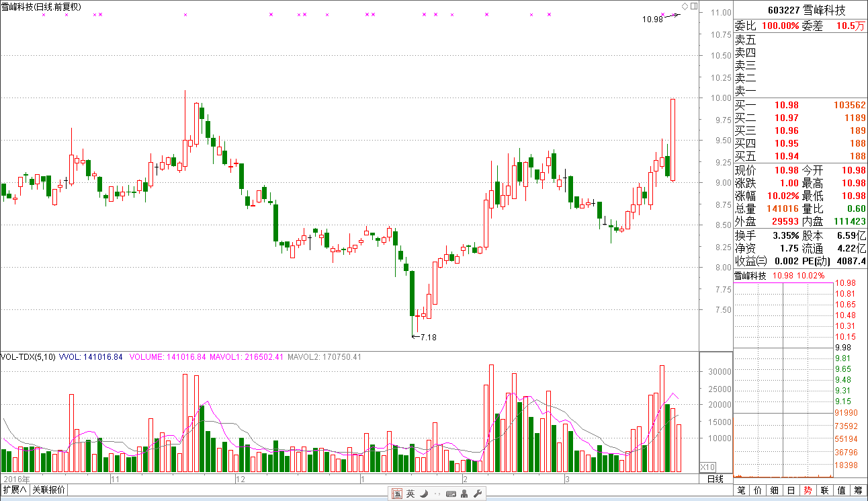Click the IME user account icon

(x=465, y=494)
